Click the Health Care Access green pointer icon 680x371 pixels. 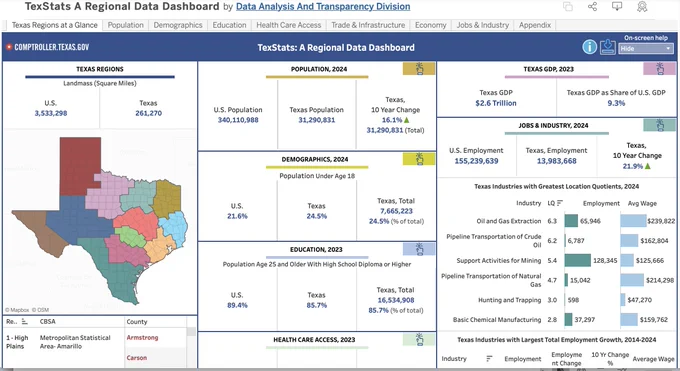pos(418,339)
